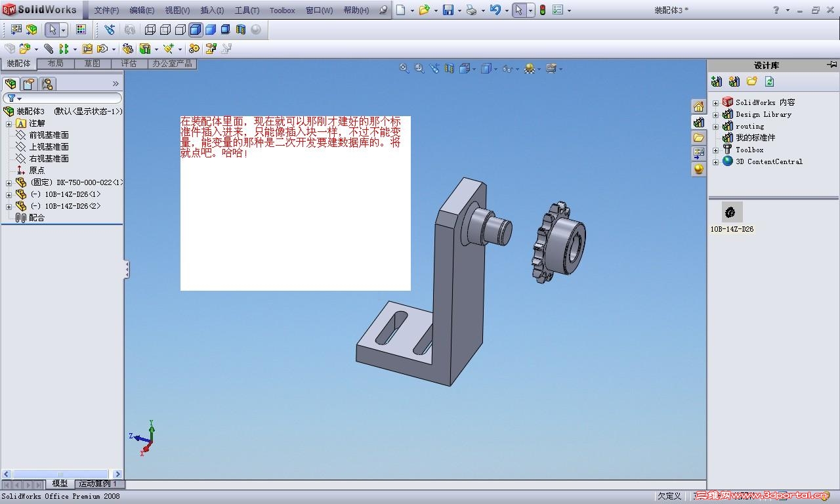Click the Insert Components icon
840x504 pixels.
pyautogui.click(x=25, y=49)
